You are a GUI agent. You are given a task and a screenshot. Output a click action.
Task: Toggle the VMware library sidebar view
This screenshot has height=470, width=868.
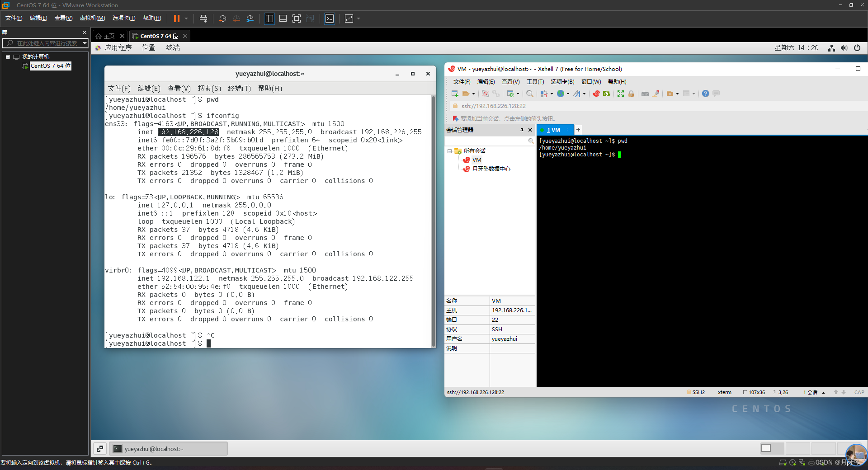[269, 19]
